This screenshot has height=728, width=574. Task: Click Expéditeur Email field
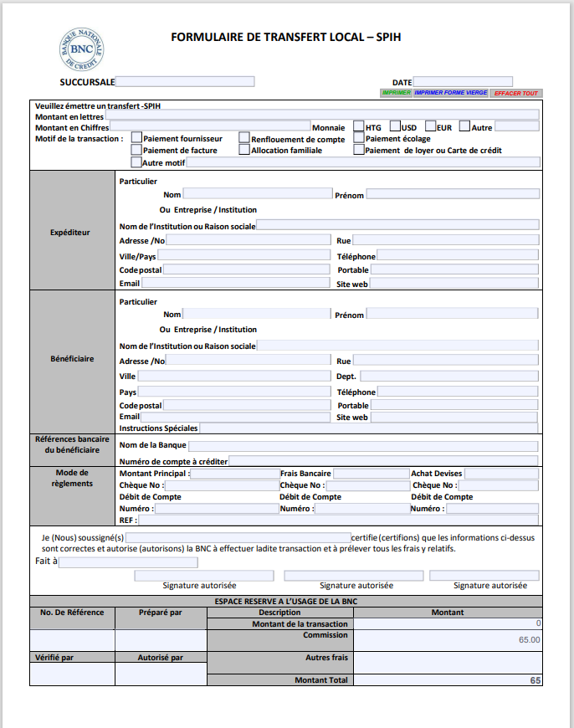[x=236, y=283]
